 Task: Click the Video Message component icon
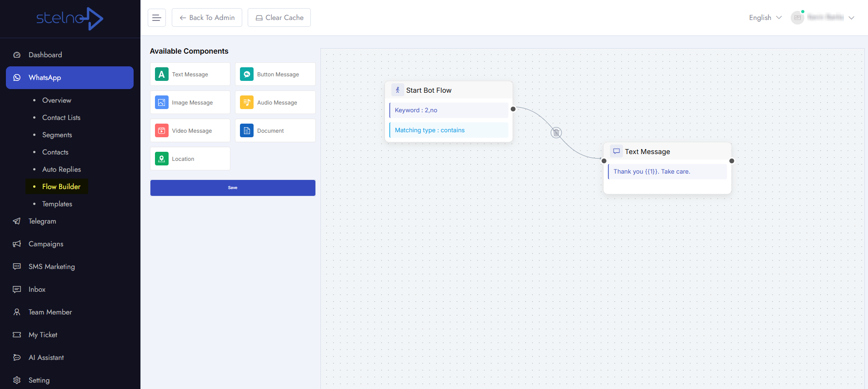pos(161,130)
